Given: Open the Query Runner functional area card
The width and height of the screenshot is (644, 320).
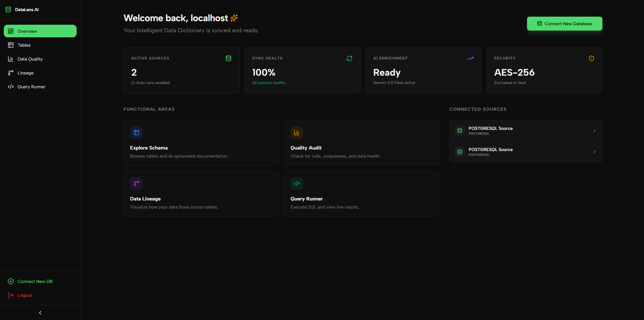Looking at the screenshot, I should (x=361, y=194).
